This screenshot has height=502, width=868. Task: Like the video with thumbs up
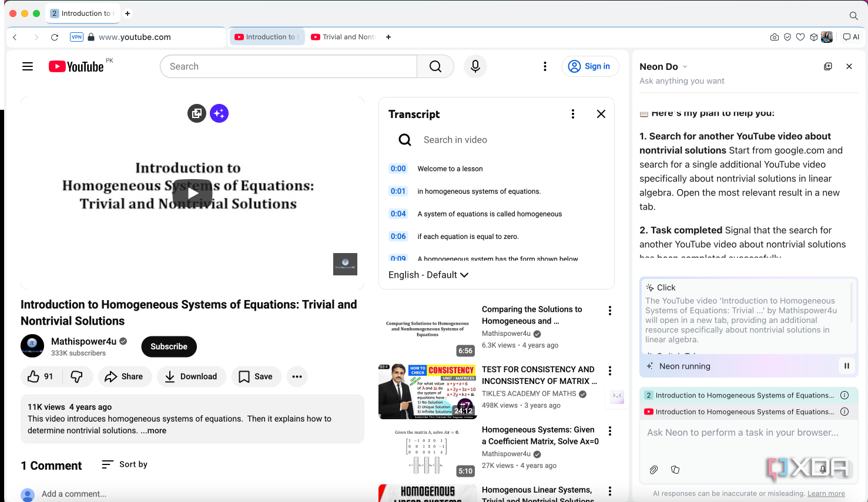click(x=41, y=376)
